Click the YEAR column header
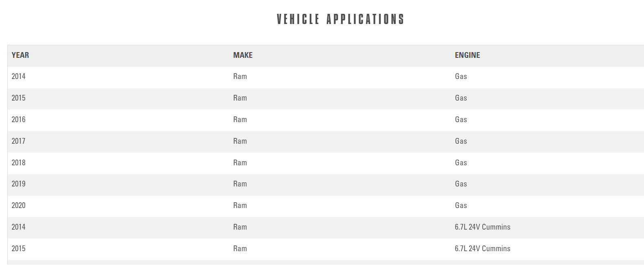 click(x=20, y=55)
